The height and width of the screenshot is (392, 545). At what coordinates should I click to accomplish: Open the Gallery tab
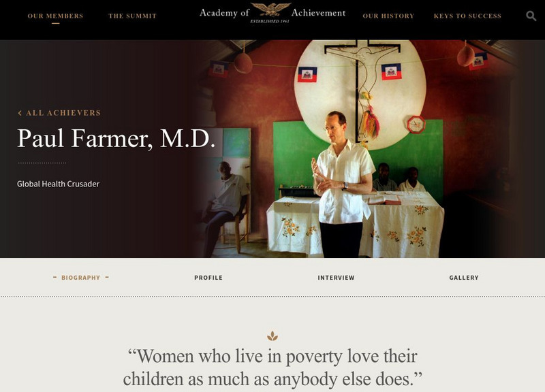point(464,278)
